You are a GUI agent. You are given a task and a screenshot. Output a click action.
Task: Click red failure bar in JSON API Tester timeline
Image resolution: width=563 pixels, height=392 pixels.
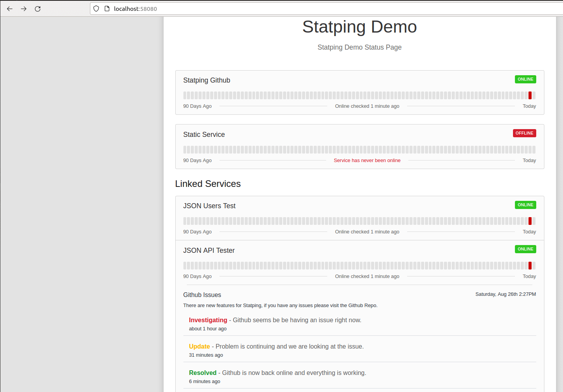(x=530, y=266)
